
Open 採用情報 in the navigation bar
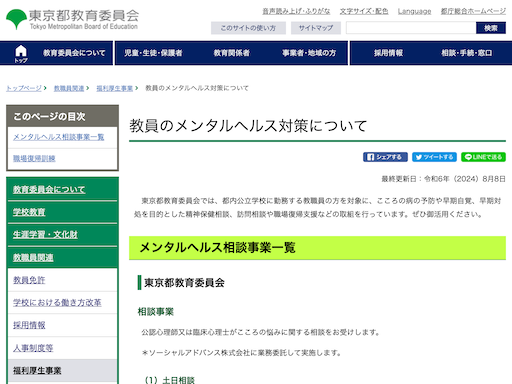388,53
